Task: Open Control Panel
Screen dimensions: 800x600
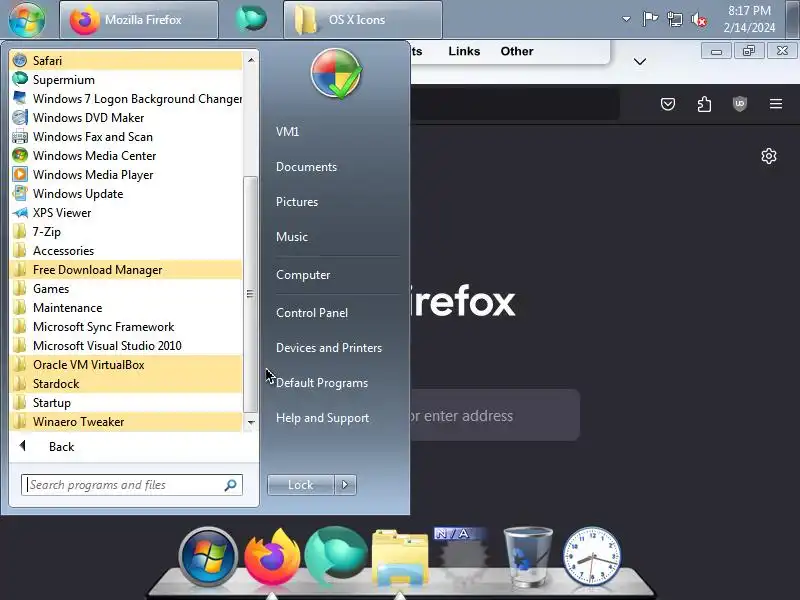Action: click(312, 313)
